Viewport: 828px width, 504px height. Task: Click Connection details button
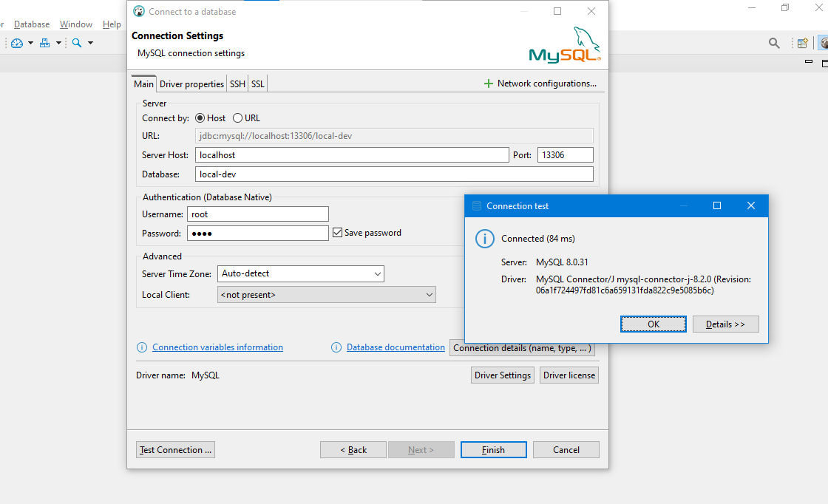click(x=522, y=348)
